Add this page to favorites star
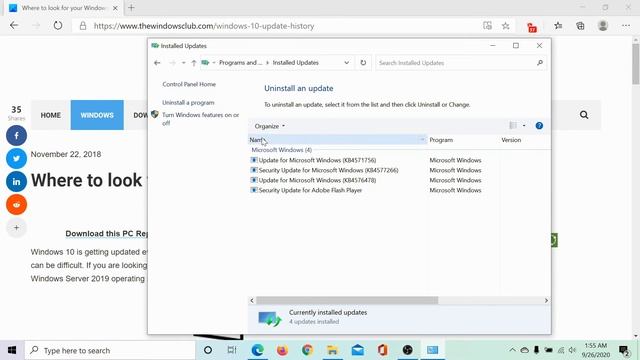640x360 pixels. [x=506, y=26]
